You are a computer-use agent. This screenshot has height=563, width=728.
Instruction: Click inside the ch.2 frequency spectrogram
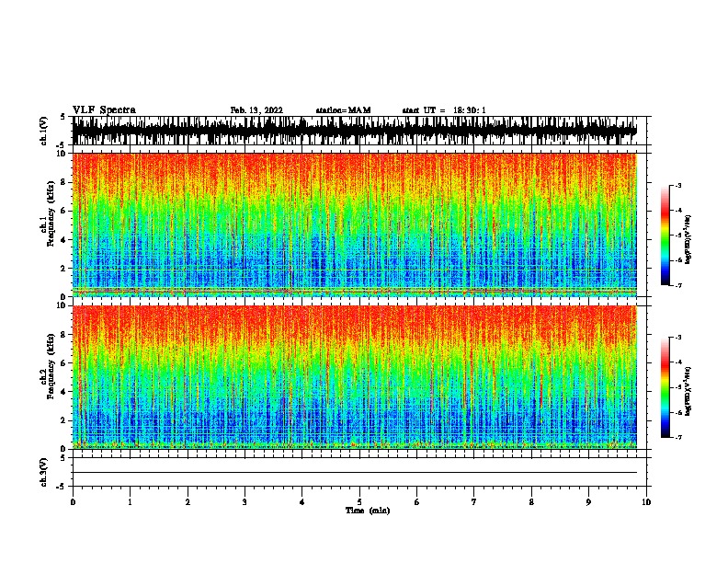(x=354, y=377)
